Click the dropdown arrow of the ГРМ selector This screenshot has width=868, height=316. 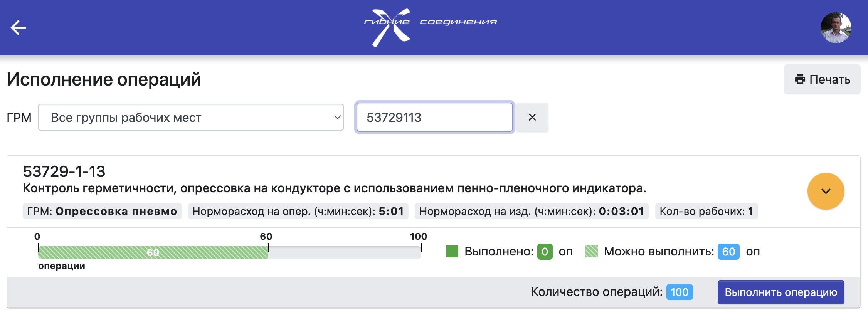[337, 117]
